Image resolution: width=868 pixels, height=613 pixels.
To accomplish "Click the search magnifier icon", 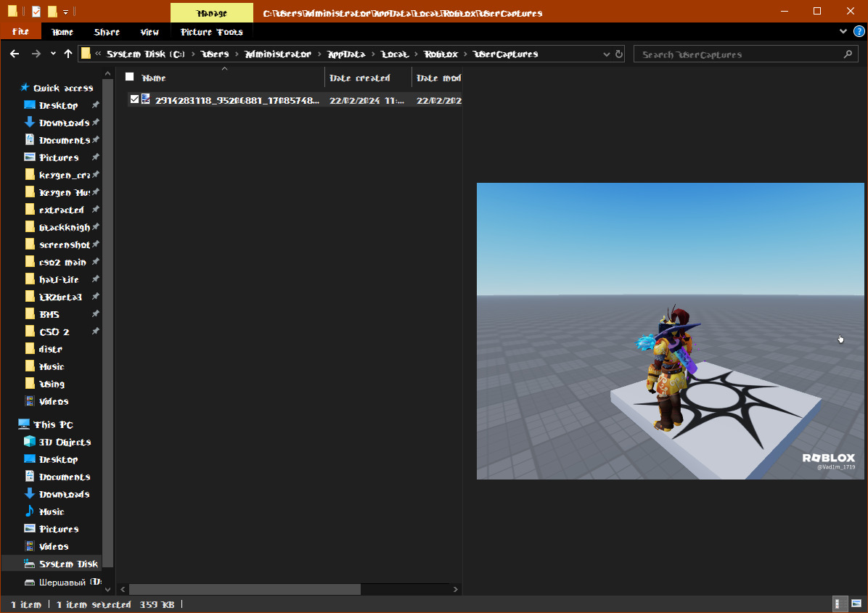I will [848, 54].
